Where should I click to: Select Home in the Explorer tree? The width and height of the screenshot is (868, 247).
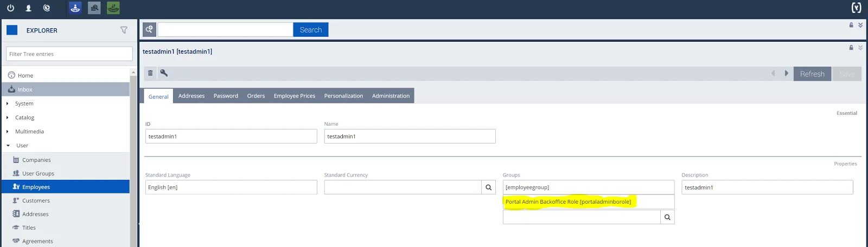coord(25,75)
